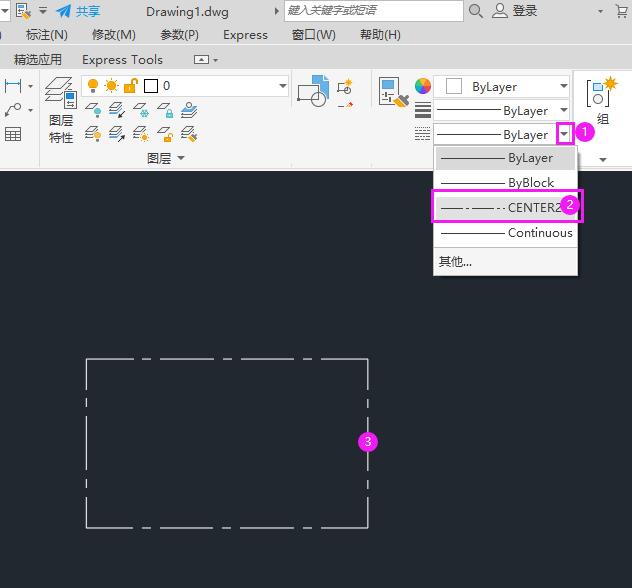Open the 参数(P) menu
Viewport: 632px width, 588px height.
click(179, 35)
